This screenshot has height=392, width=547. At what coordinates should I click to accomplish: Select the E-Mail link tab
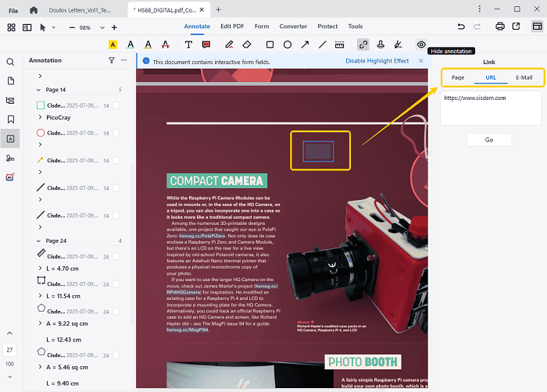[x=523, y=78]
